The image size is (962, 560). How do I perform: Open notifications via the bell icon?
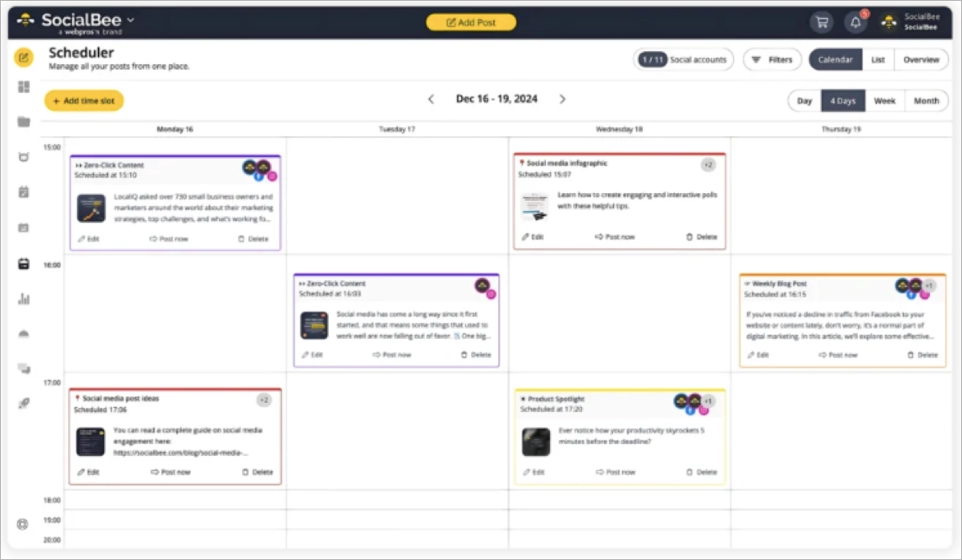coord(855,22)
